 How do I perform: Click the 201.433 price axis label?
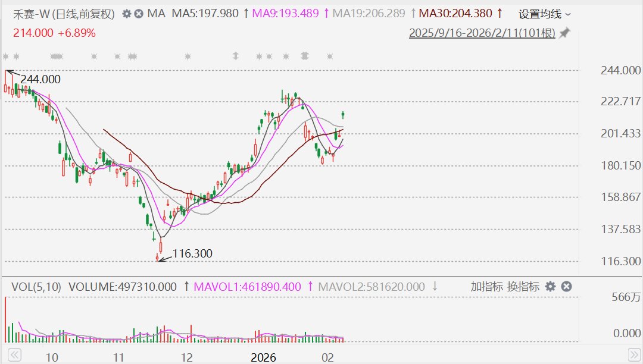tap(620, 133)
